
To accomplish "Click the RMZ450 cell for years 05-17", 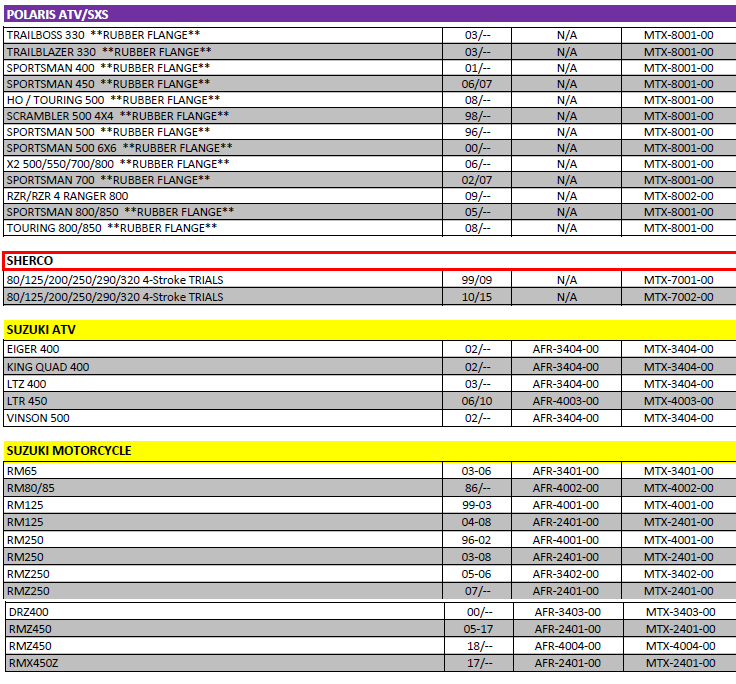I will click(225, 629).
